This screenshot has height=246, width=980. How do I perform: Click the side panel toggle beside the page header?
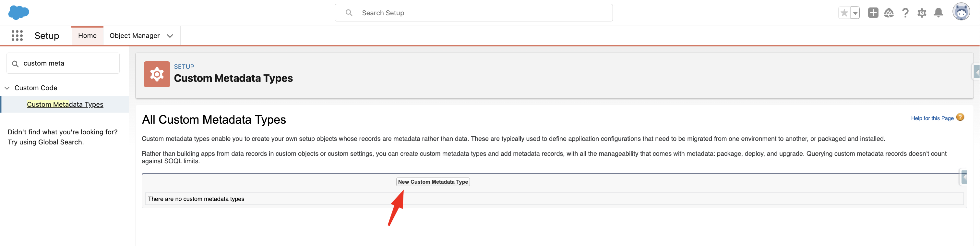click(976, 72)
